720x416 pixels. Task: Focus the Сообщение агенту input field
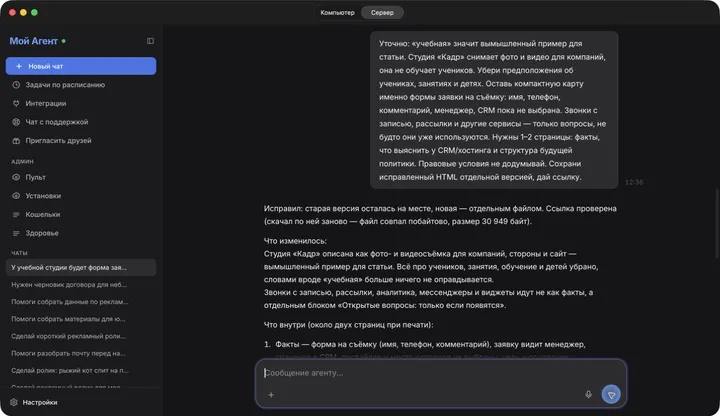441,373
